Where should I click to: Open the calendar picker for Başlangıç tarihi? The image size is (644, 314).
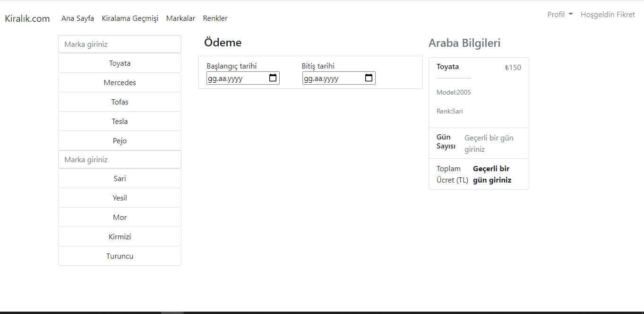(x=273, y=78)
